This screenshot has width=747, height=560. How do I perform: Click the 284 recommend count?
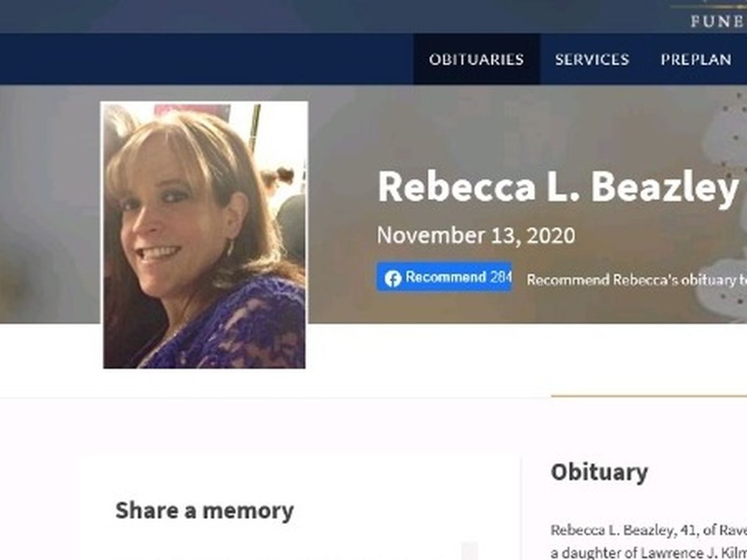coord(500,278)
